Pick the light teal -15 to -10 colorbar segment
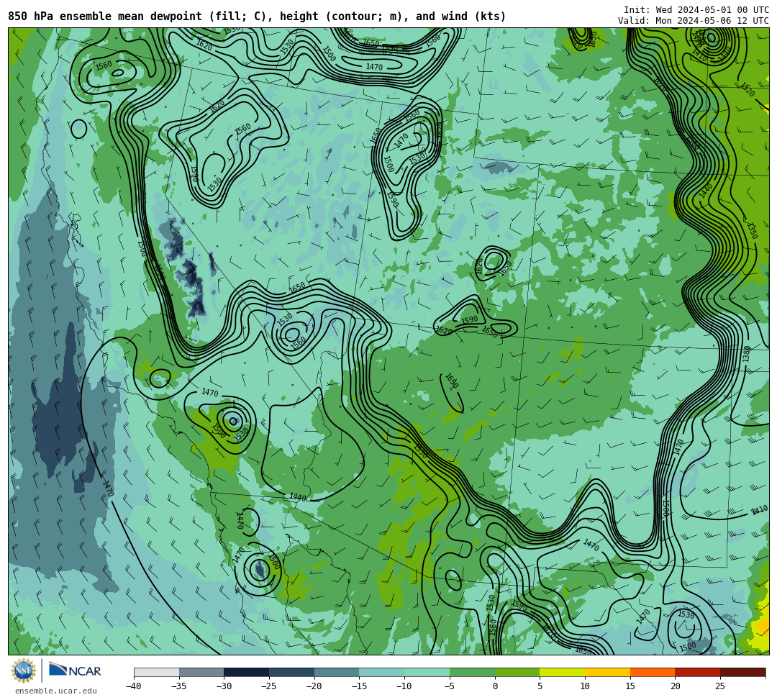The width and height of the screenshot is (777, 700). click(x=382, y=672)
